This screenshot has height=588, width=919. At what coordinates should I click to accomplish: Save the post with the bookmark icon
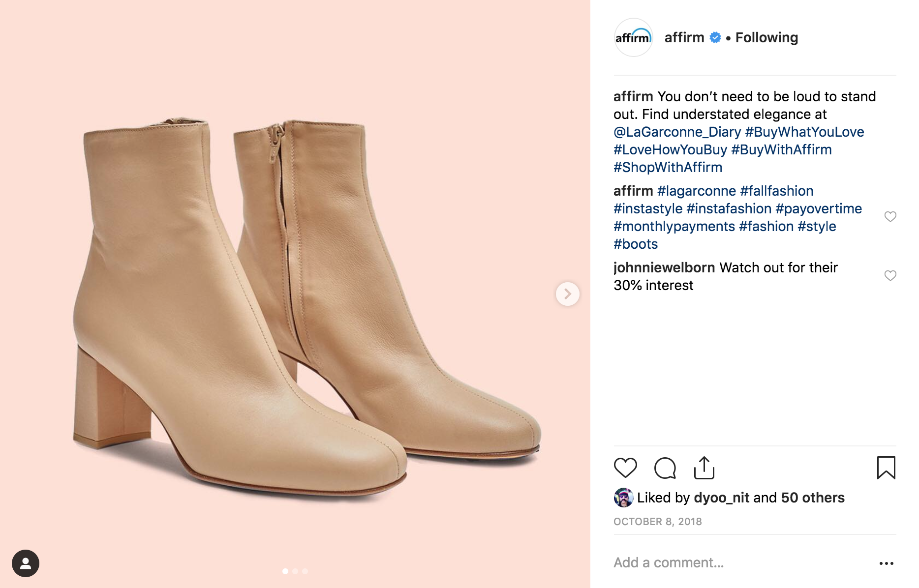(x=886, y=468)
